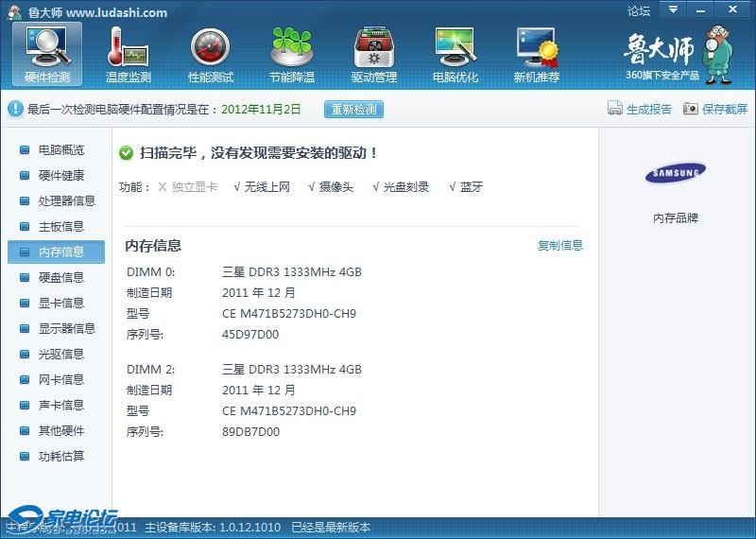The height and width of the screenshot is (539, 756).
Task: Go to 电脑优化 computer optimization
Action: pos(455,55)
